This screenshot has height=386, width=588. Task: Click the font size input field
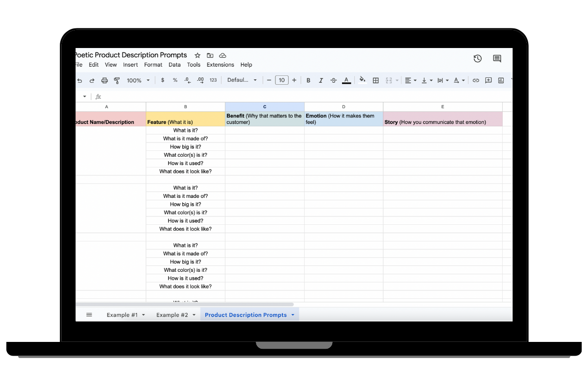[282, 80]
